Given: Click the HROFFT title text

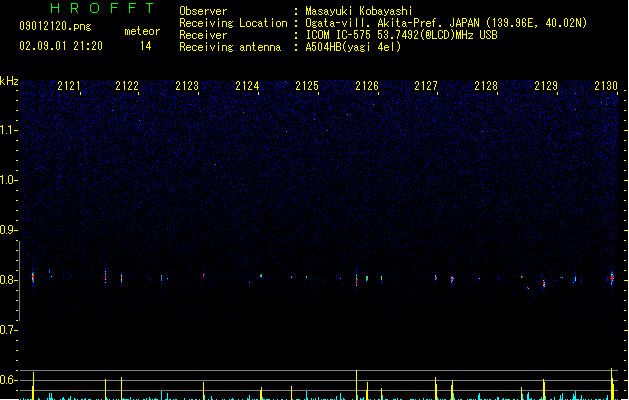Looking at the screenshot, I should [x=103, y=8].
